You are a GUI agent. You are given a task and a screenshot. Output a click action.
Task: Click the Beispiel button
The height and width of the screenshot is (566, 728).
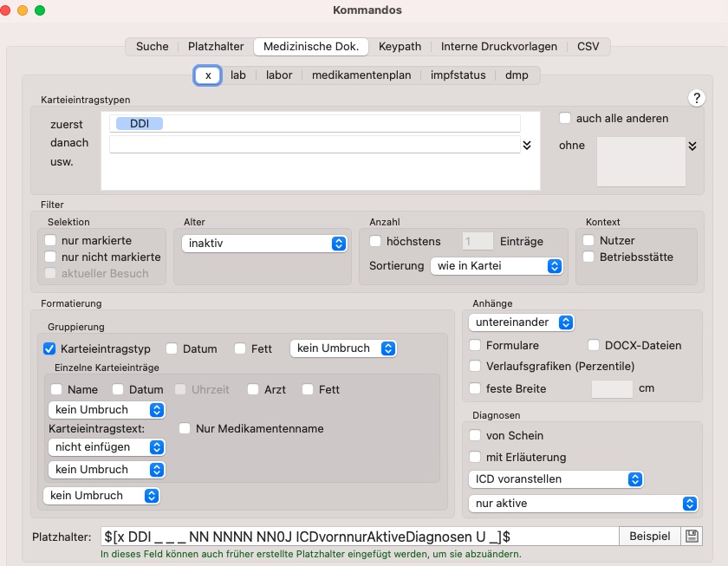[x=649, y=537]
